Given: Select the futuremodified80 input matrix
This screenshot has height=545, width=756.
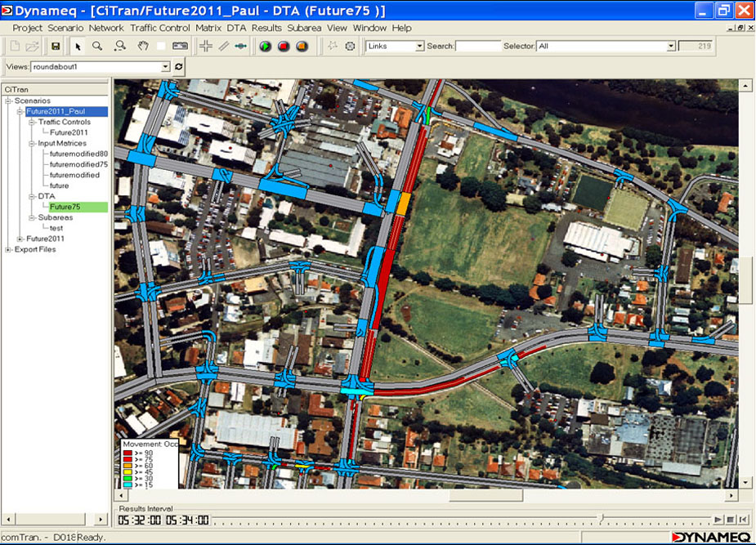Looking at the screenshot, I should coord(79,154).
